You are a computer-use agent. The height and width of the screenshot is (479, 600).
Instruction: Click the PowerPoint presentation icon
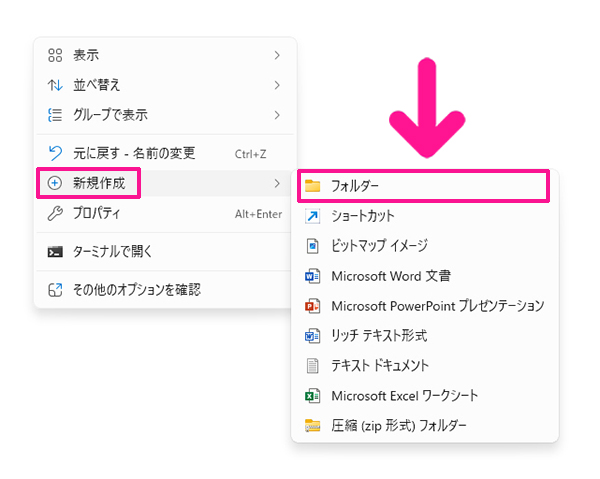click(312, 305)
